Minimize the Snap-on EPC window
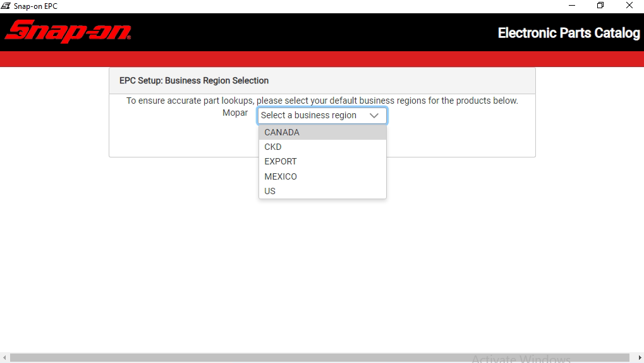The height and width of the screenshot is (363, 644). 572,6
